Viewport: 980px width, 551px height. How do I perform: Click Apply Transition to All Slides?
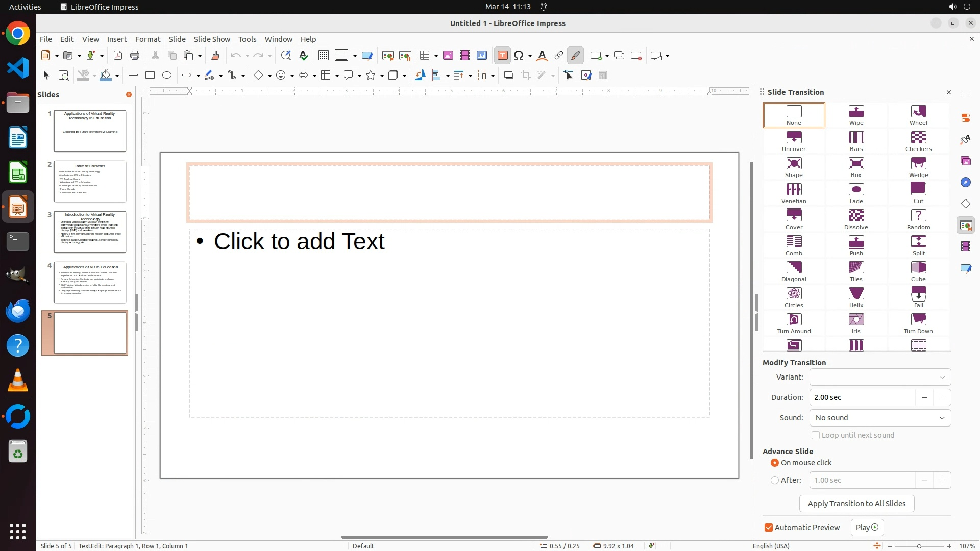point(856,504)
